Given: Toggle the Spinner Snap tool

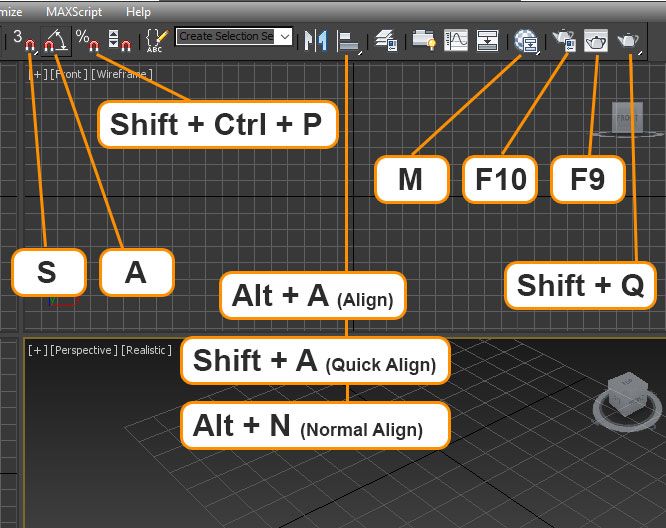Looking at the screenshot, I should pos(119,40).
